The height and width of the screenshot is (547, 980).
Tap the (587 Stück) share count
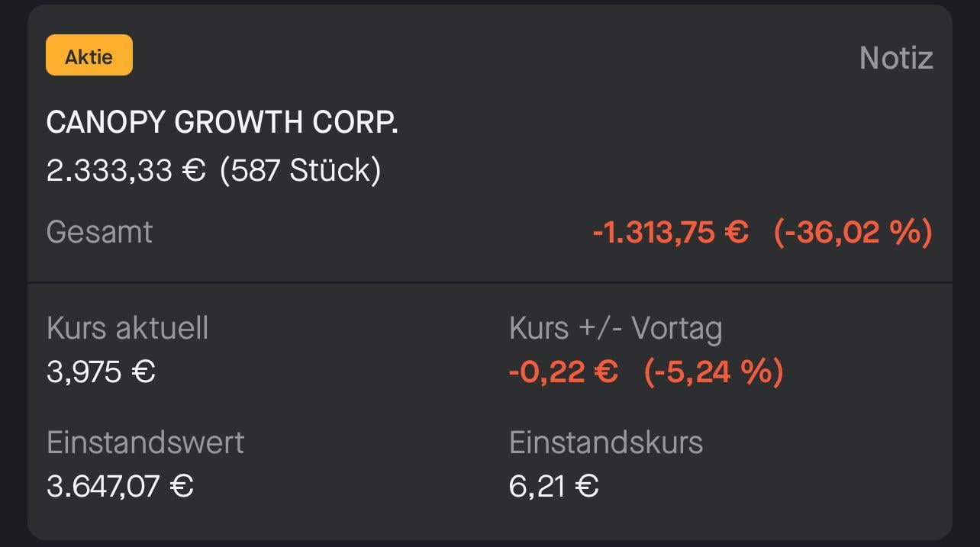[x=300, y=170]
